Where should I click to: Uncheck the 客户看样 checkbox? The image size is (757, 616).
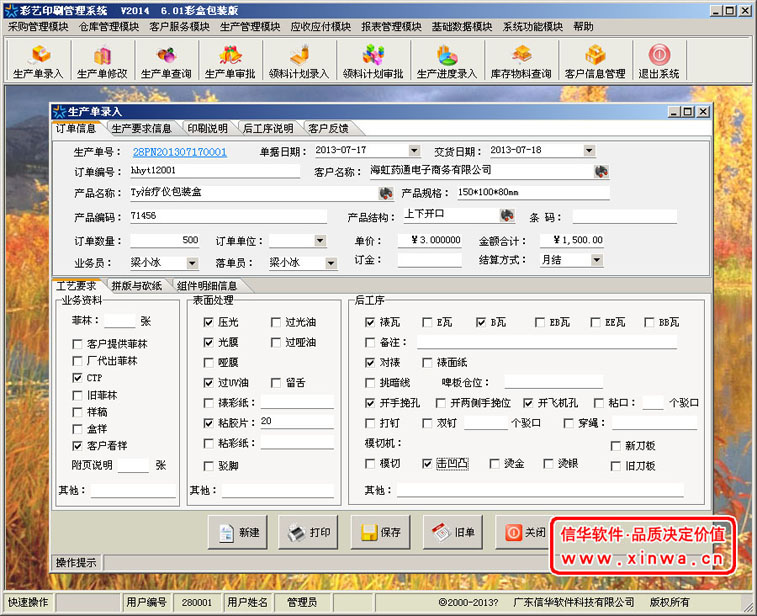tap(77, 446)
